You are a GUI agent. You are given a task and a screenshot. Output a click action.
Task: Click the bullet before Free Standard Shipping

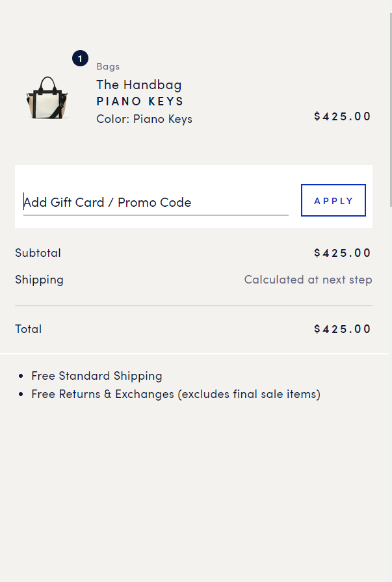coord(21,377)
